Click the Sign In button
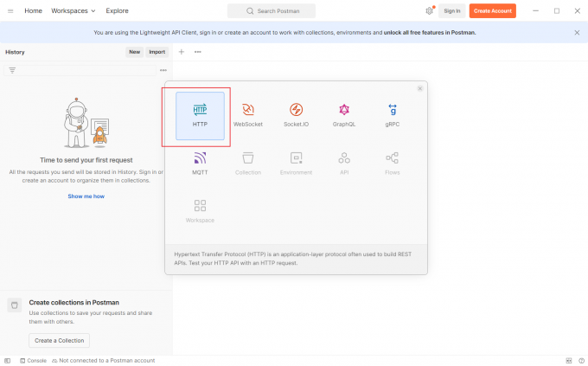Image resolution: width=588 pixels, height=366 pixels. click(x=452, y=11)
